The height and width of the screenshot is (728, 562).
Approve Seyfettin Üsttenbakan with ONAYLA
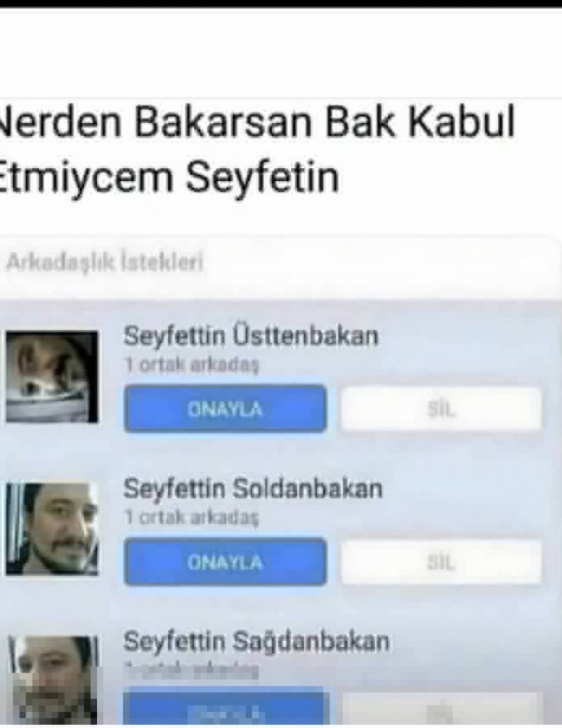pyautogui.click(x=225, y=409)
